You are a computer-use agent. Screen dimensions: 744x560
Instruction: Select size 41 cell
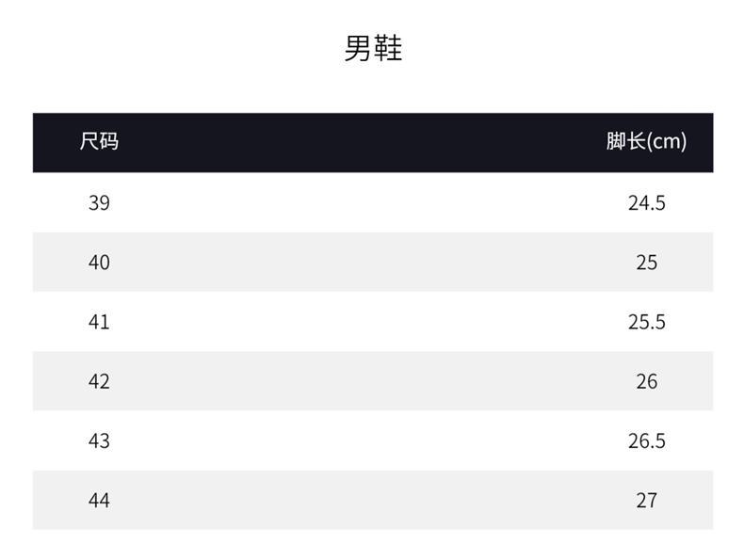pos(99,322)
